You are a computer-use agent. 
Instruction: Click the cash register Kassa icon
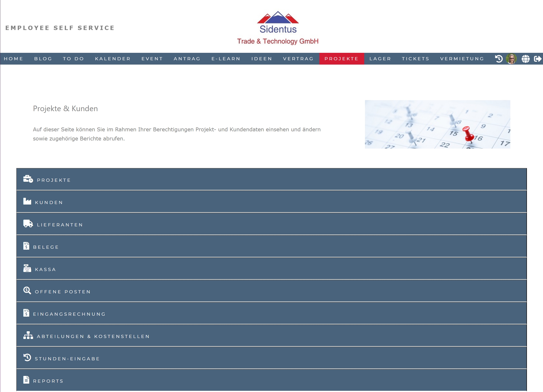pyautogui.click(x=27, y=268)
